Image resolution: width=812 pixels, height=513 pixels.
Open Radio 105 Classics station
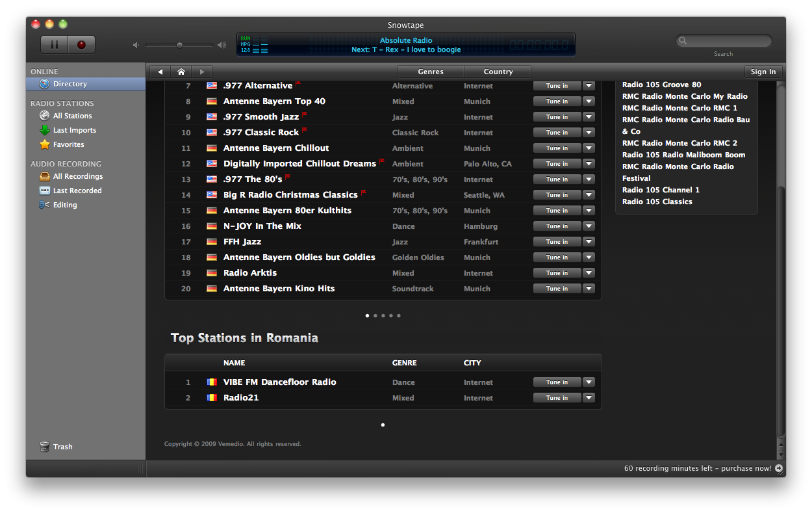coord(657,202)
